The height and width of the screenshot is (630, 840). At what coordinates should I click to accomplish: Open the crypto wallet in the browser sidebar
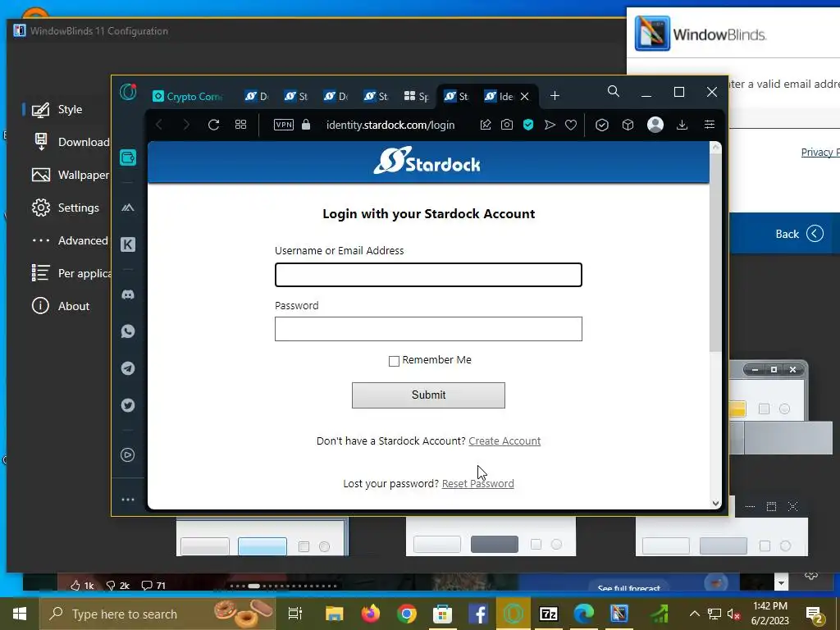click(127, 157)
